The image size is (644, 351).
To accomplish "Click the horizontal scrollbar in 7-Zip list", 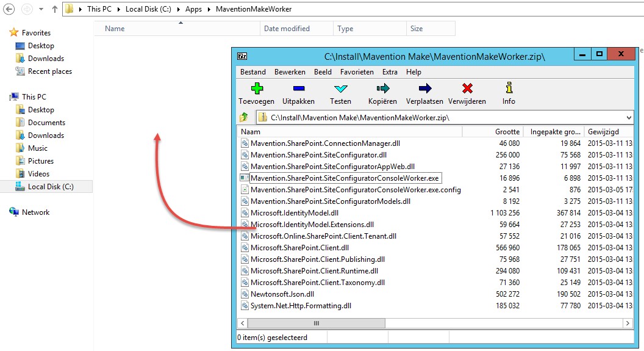I will (316, 323).
